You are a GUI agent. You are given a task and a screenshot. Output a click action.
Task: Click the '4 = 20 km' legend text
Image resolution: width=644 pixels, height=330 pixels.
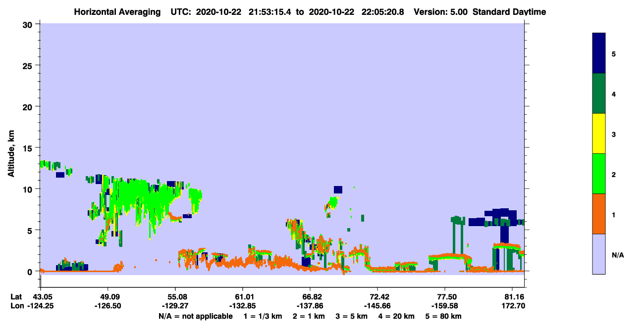coord(397,316)
